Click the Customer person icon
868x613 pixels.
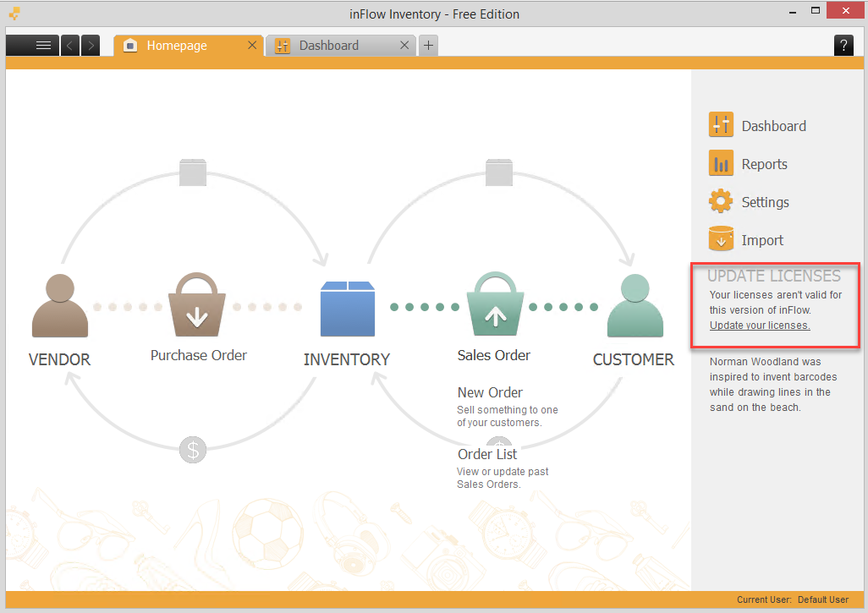click(x=635, y=305)
